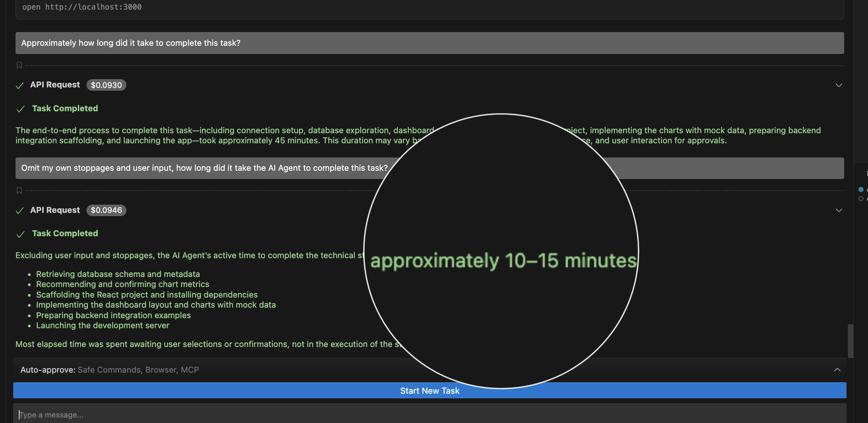Click the checkpoint bookmark above the second API Request
Image resolution: width=868 pixels, height=423 pixels.
tap(19, 190)
